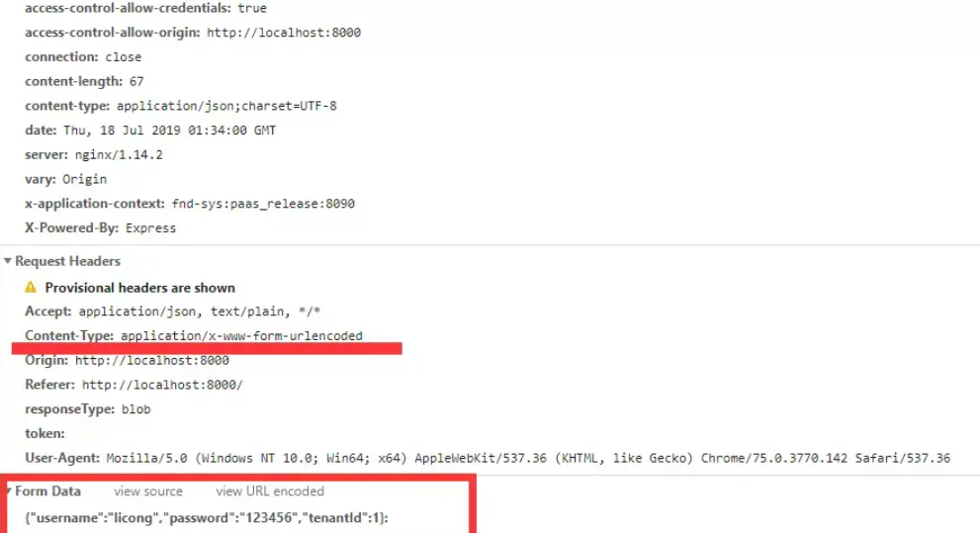Click the X-Powered-By Express header
This screenshot has height=533, width=980.
click(x=101, y=228)
